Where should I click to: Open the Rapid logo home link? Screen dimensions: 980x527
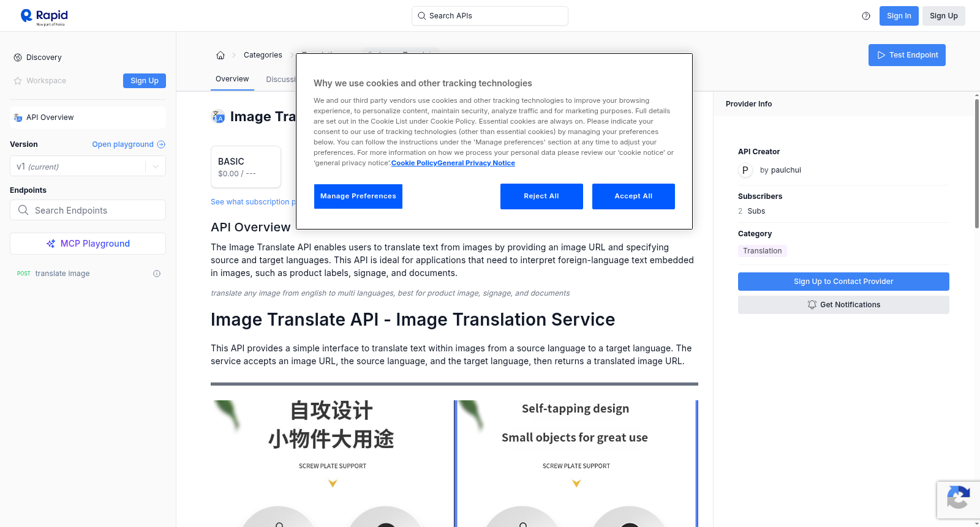pos(44,17)
